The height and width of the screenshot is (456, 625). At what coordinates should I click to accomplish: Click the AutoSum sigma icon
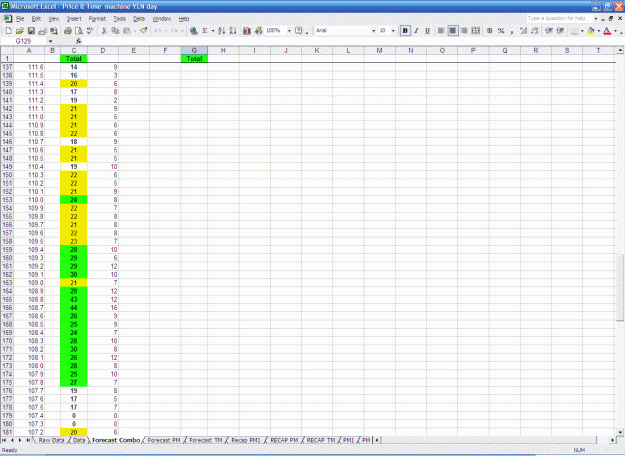click(x=205, y=31)
